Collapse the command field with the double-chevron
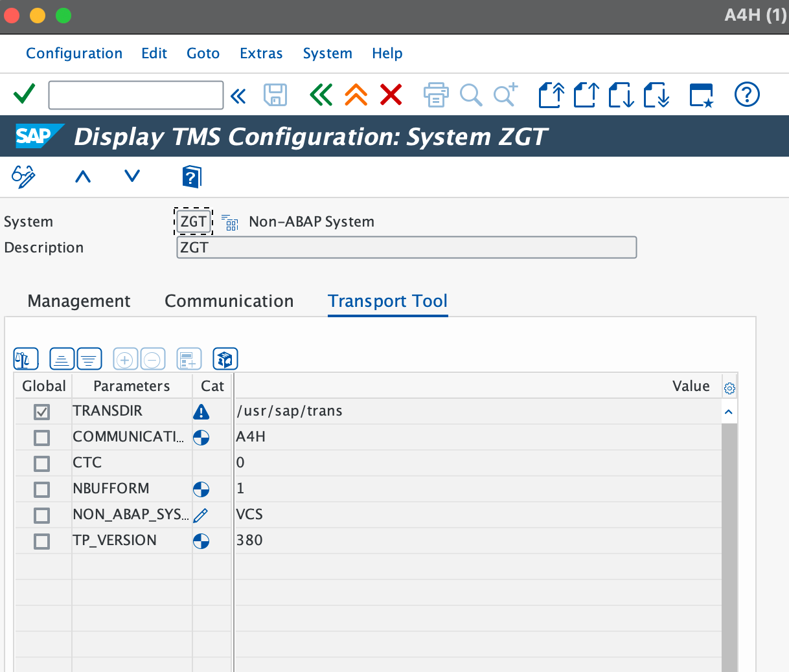The height and width of the screenshot is (672, 789). 238,96
